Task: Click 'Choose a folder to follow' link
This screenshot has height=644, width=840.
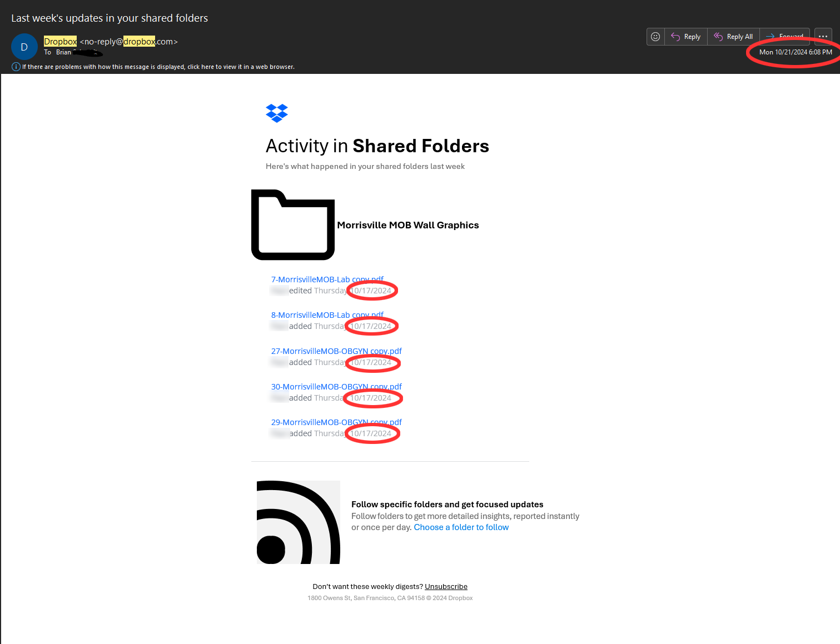Action: (461, 527)
